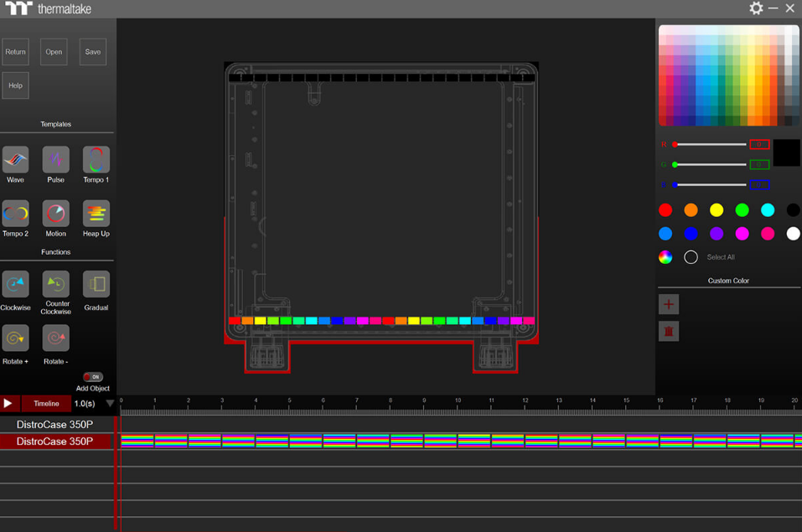Open settings via the gear icon

click(756, 8)
